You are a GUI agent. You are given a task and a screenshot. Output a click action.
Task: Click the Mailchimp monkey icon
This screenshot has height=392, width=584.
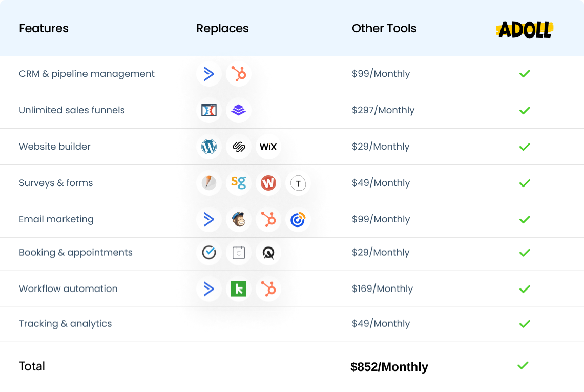click(x=239, y=220)
